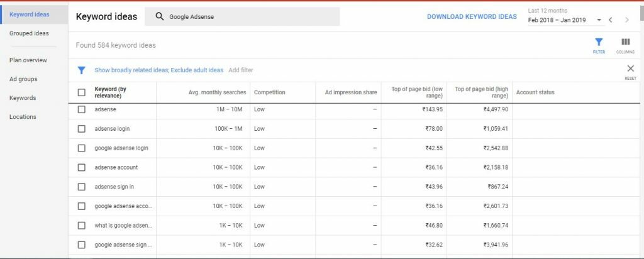The height and width of the screenshot is (259, 644).
Task: Reset filters with the X icon
Action: [x=630, y=69]
